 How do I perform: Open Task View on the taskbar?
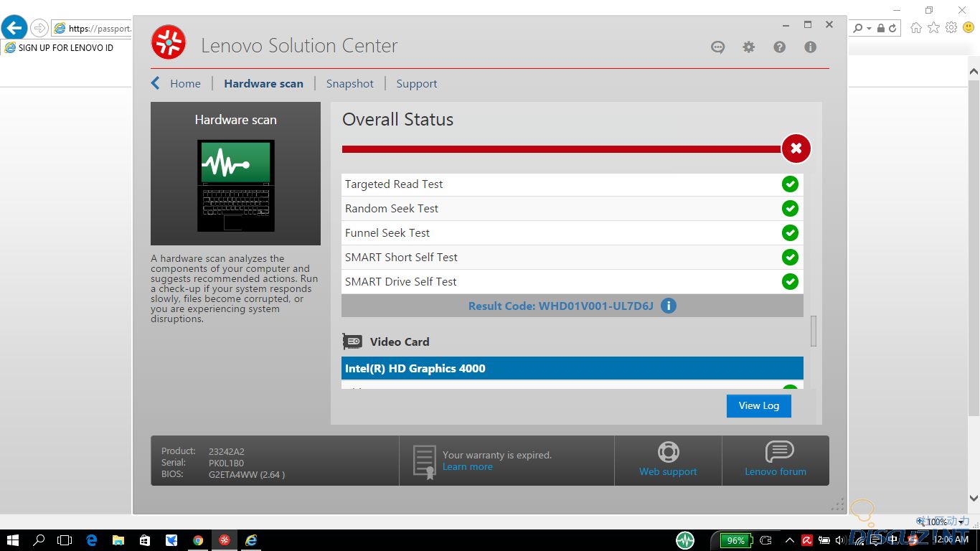point(65,540)
